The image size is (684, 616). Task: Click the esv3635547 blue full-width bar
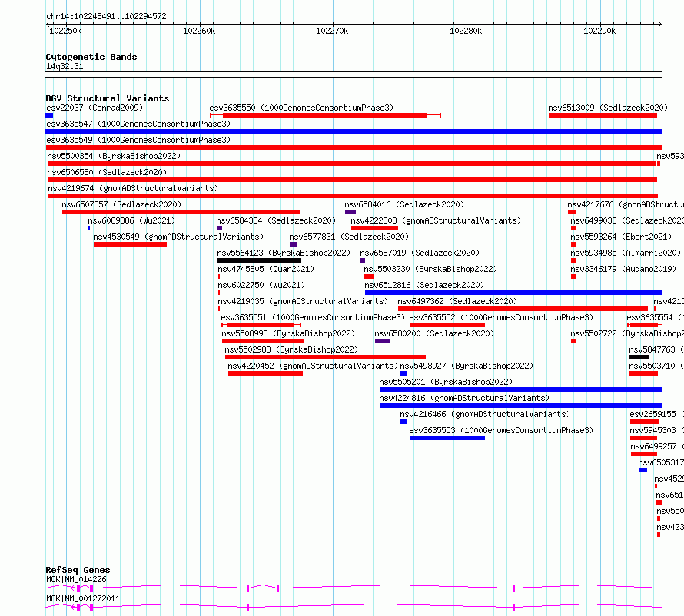[x=354, y=131]
